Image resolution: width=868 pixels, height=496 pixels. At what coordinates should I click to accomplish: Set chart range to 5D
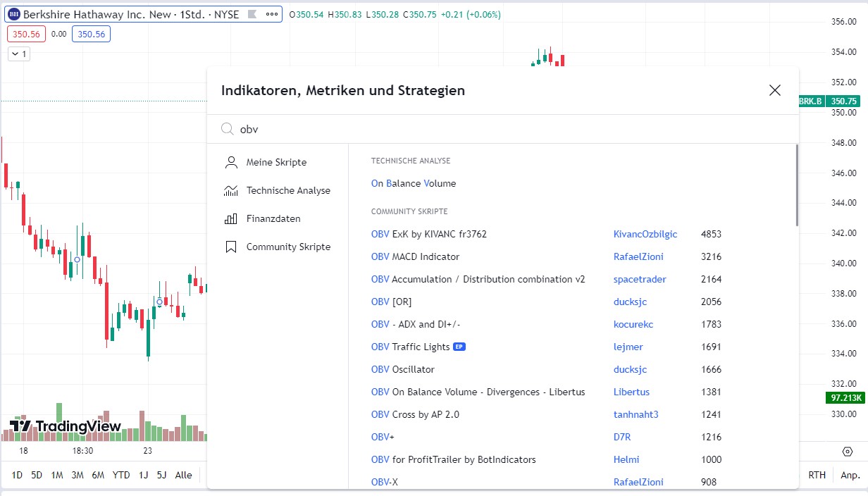[x=37, y=475]
